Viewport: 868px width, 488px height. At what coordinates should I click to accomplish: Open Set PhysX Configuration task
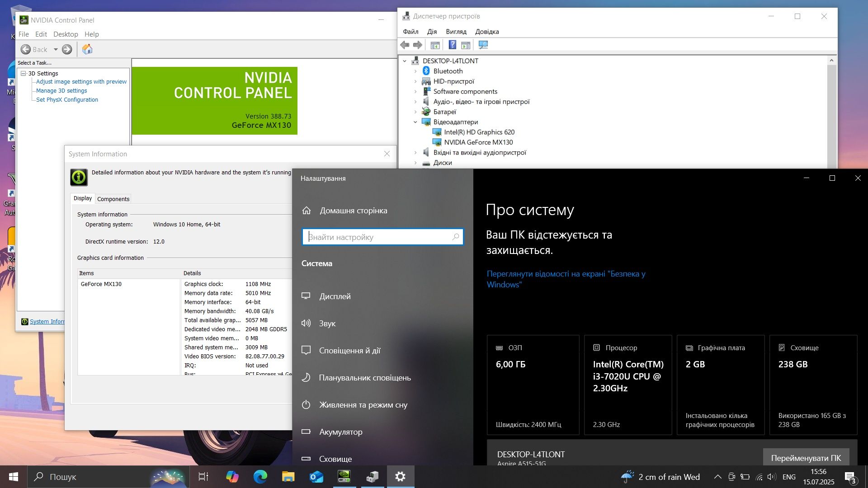click(x=67, y=100)
